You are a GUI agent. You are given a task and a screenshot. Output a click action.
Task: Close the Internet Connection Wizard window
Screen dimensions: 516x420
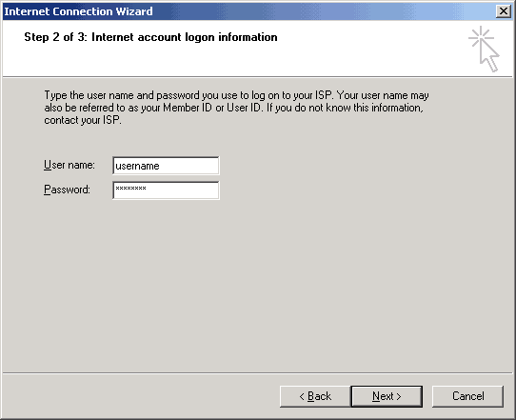[x=504, y=11]
